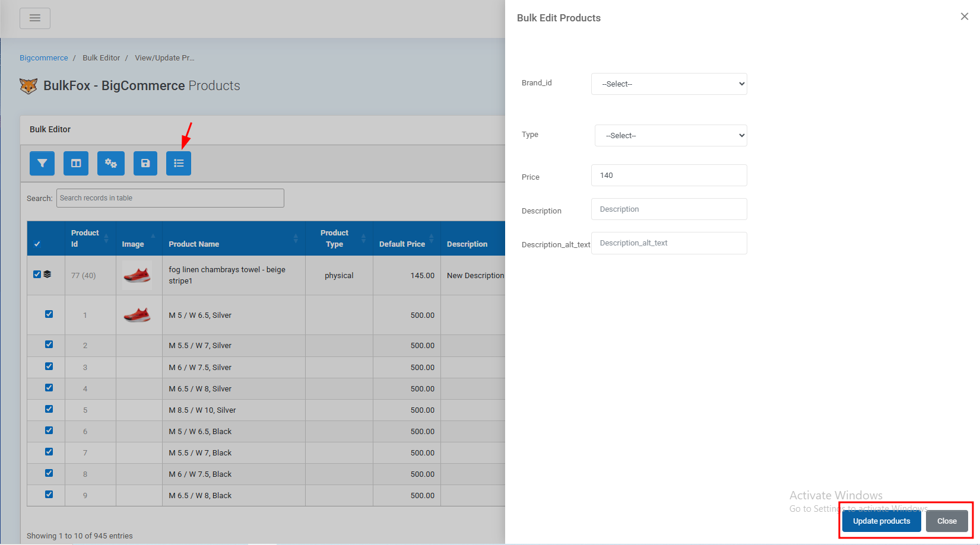Click into the Description input field

pos(669,209)
